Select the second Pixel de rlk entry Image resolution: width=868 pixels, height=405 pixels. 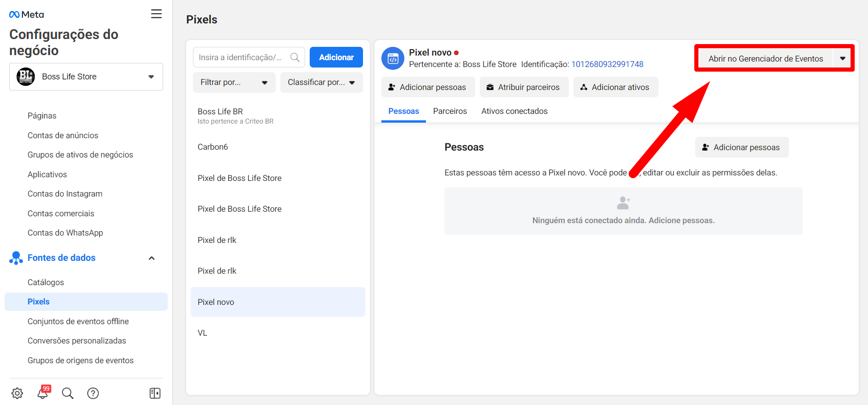(x=278, y=271)
